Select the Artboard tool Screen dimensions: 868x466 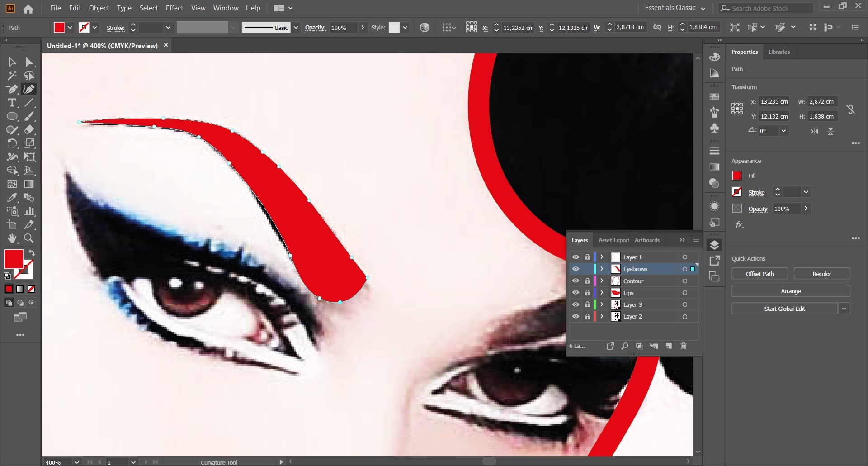(x=12, y=225)
